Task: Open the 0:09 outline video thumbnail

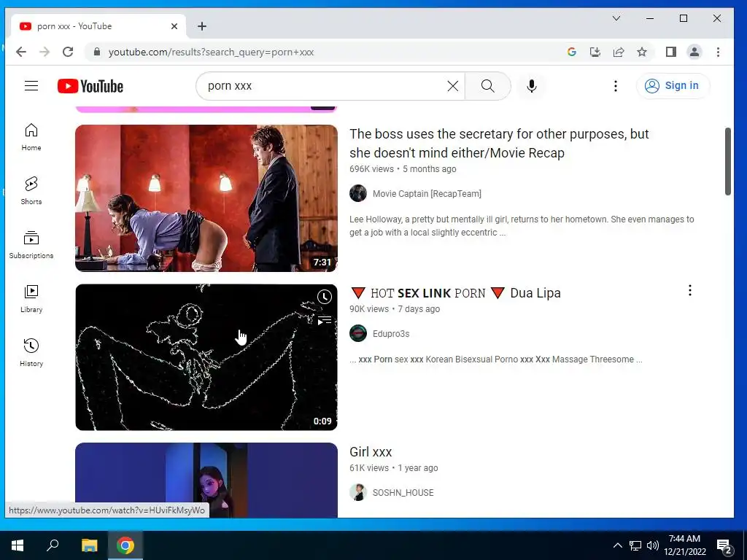Action: (x=206, y=357)
